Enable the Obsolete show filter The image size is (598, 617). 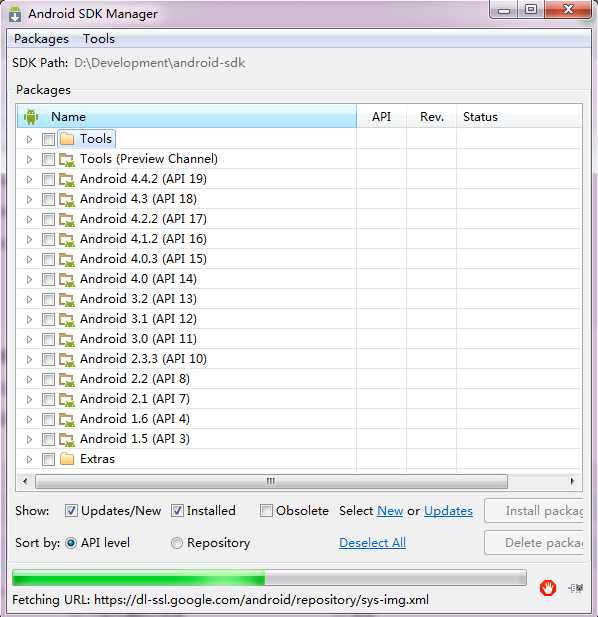(x=266, y=511)
